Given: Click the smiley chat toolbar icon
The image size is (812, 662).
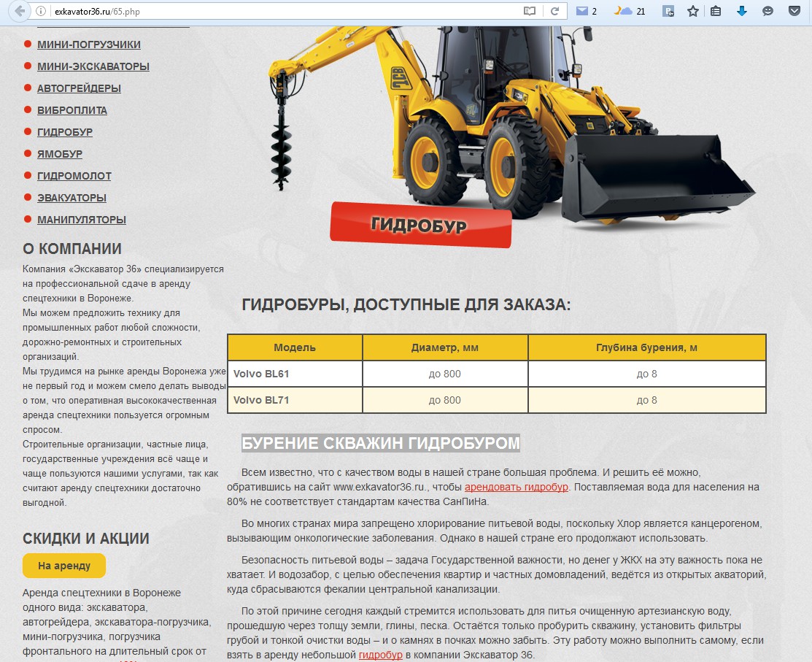Looking at the screenshot, I should 767,11.
